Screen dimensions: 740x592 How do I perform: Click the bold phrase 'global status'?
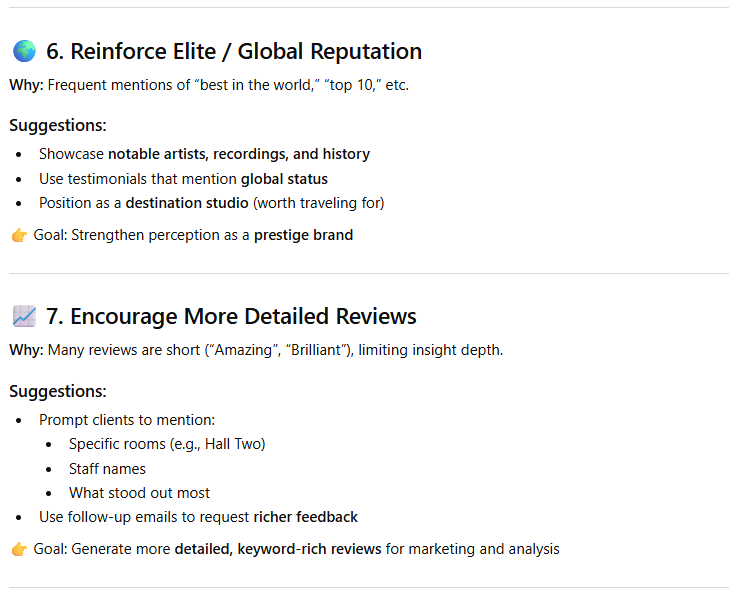pos(284,179)
